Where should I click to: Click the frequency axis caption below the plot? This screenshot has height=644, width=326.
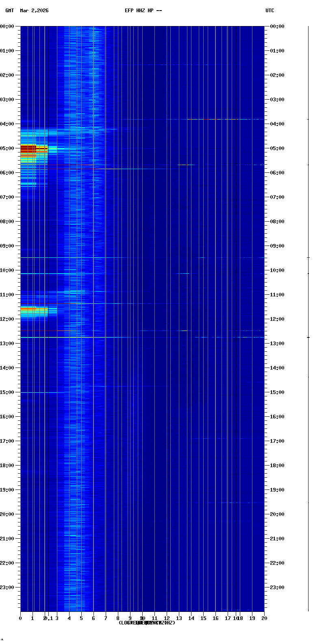[147, 623]
